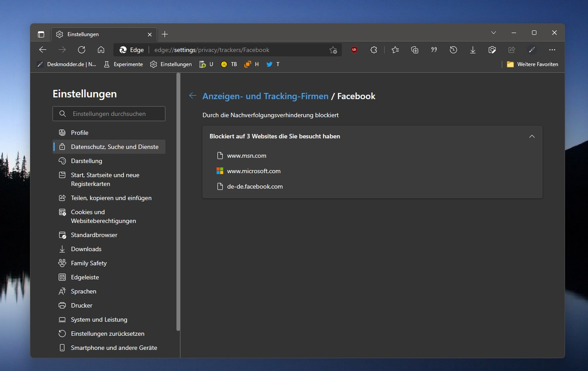Click the address bar URL
The height and width of the screenshot is (371, 588).
pos(212,50)
